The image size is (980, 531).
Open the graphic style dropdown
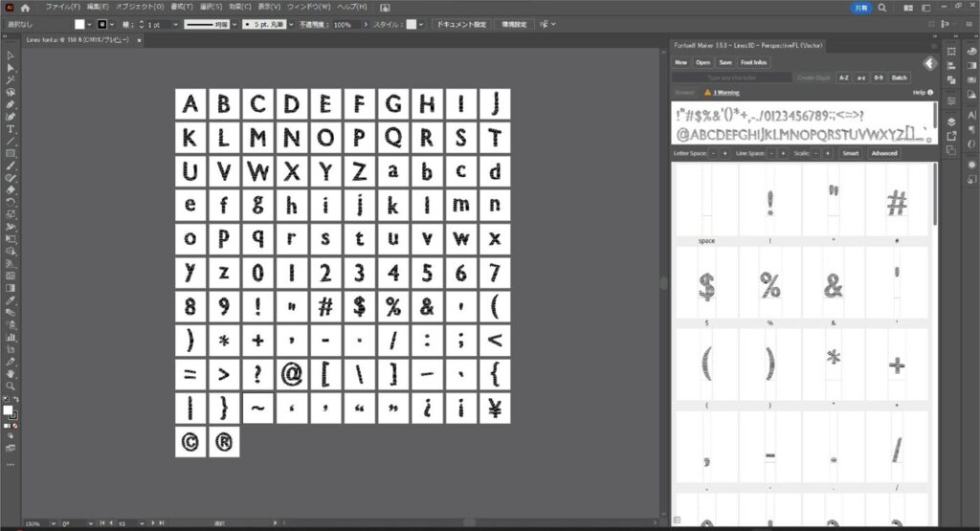421,24
